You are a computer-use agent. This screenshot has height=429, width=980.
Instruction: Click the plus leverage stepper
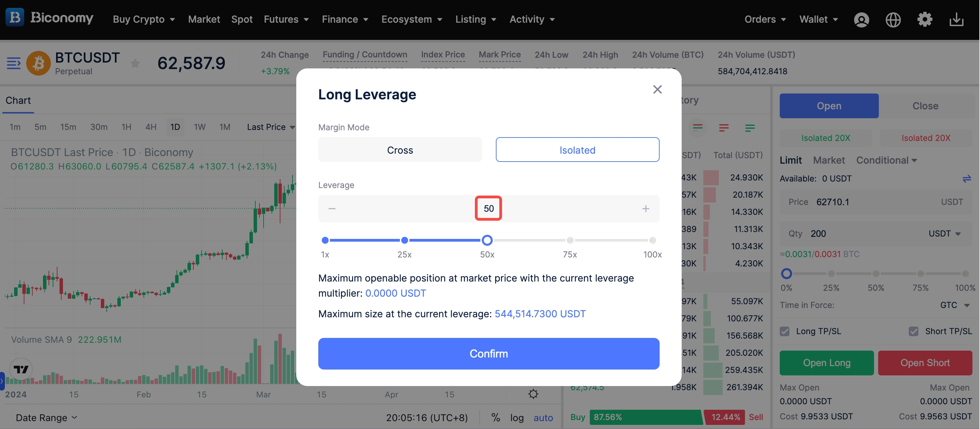[x=646, y=209]
